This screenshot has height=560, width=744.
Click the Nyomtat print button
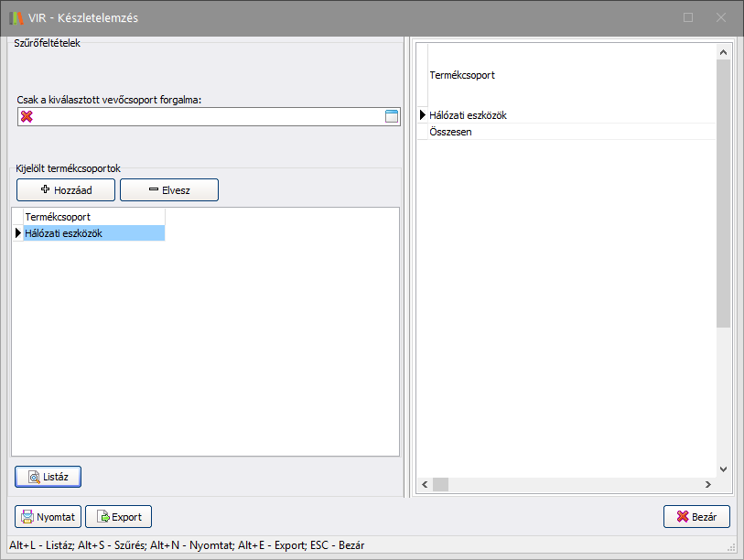(48, 517)
